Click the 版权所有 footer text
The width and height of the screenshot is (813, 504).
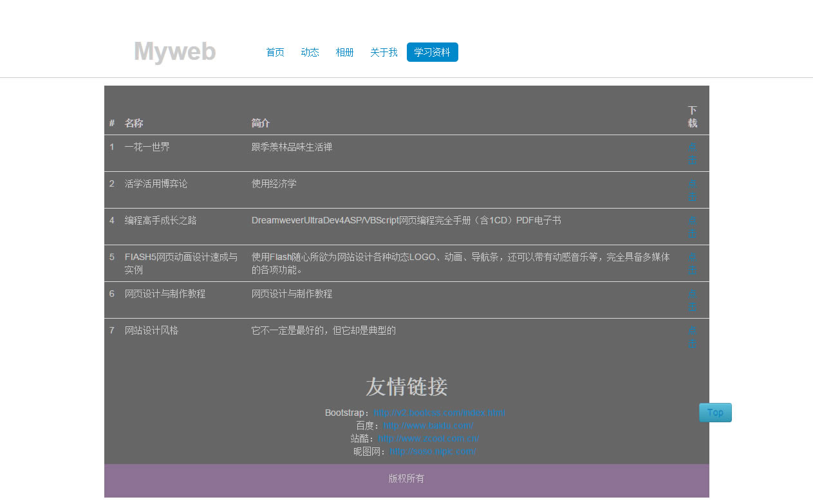coord(406,479)
